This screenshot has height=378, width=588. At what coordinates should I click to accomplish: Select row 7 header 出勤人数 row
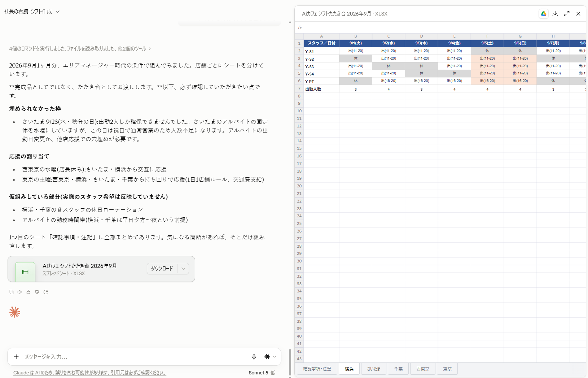coord(299,88)
